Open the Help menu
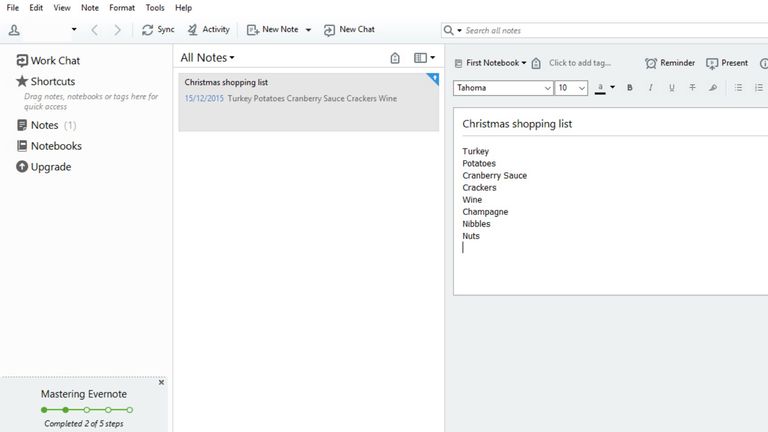The image size is (768, 432). click(x=183, y=8)
